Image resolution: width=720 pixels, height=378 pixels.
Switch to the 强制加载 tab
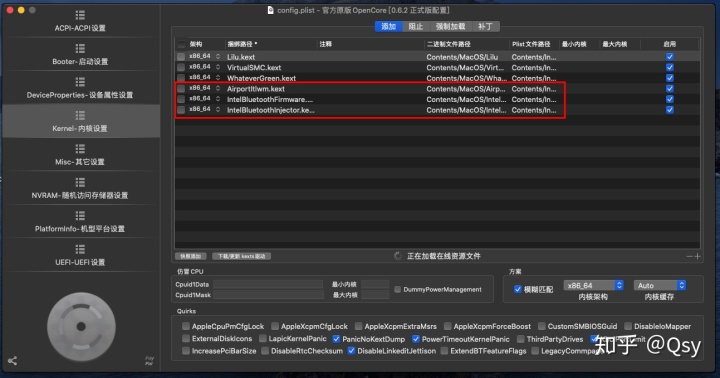(450, 27)
